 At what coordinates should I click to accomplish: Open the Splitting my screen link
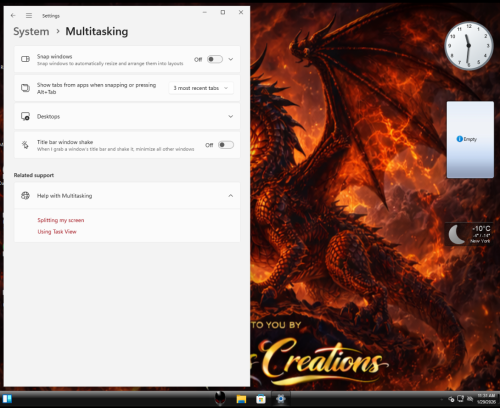[61, 220]
